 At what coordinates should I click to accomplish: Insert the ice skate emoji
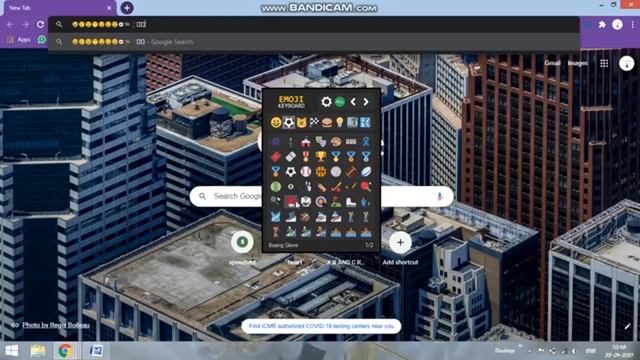tap(351, 201)
